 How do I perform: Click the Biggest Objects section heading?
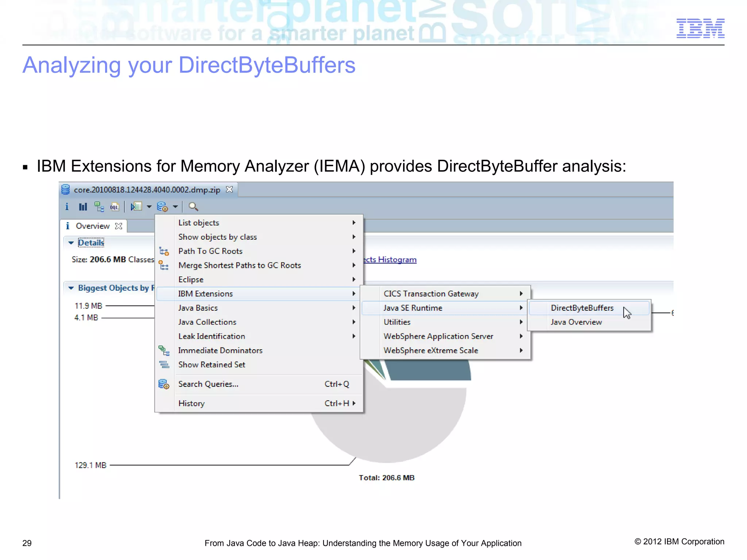(x=116, y=288)
